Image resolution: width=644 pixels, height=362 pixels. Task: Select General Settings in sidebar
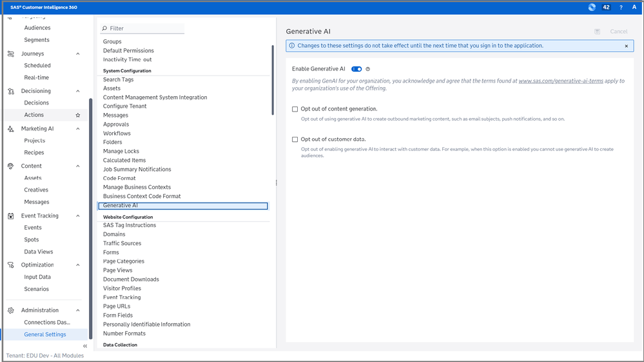45,334
